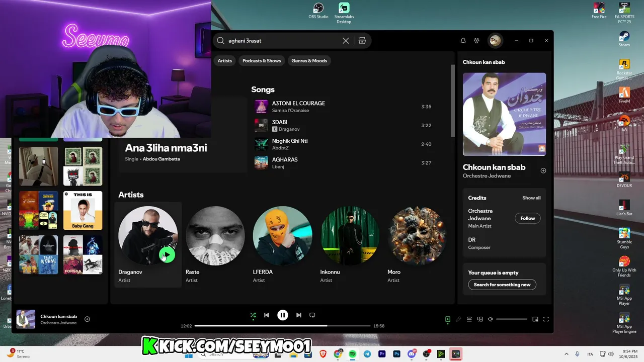
Task: Add the now-playing track to Liked Songs in the bottom bar
Action: 87,319
